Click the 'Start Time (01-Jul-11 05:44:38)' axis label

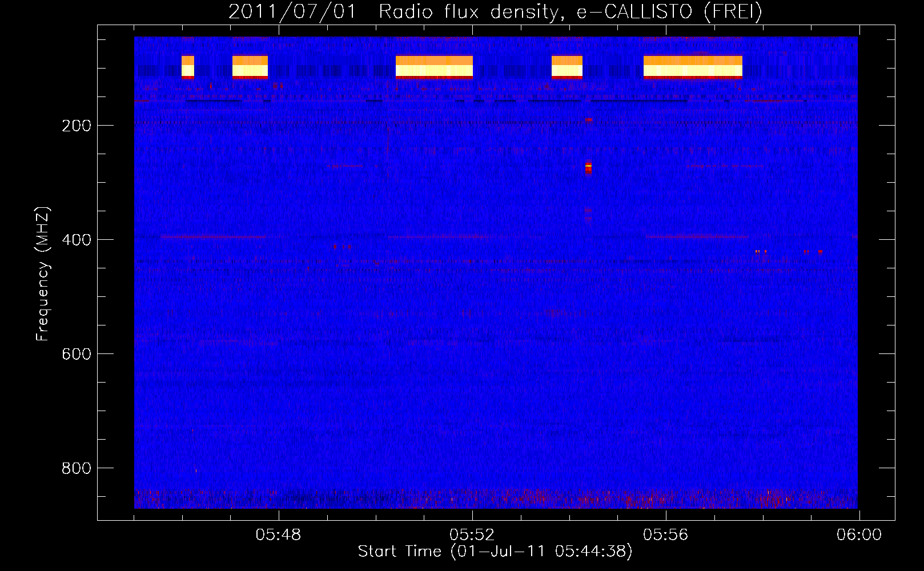coord(495,552)
